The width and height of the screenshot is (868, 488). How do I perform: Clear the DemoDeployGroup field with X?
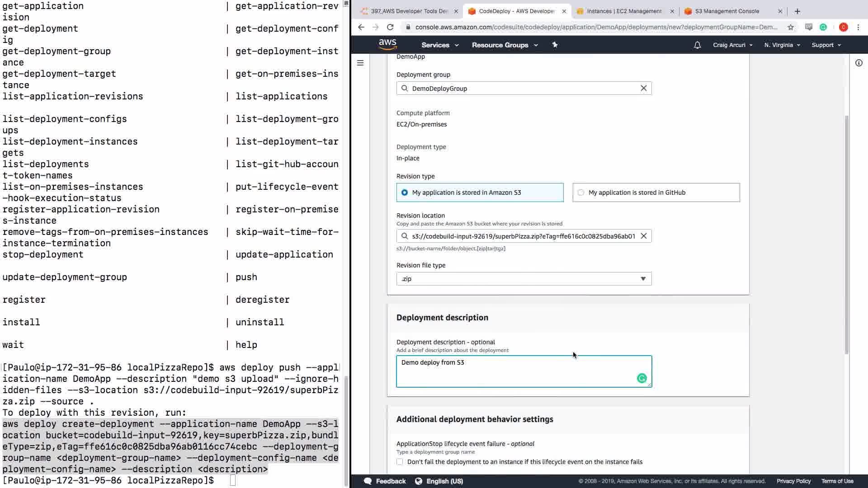pyautogui.click(x=643, y=88)
